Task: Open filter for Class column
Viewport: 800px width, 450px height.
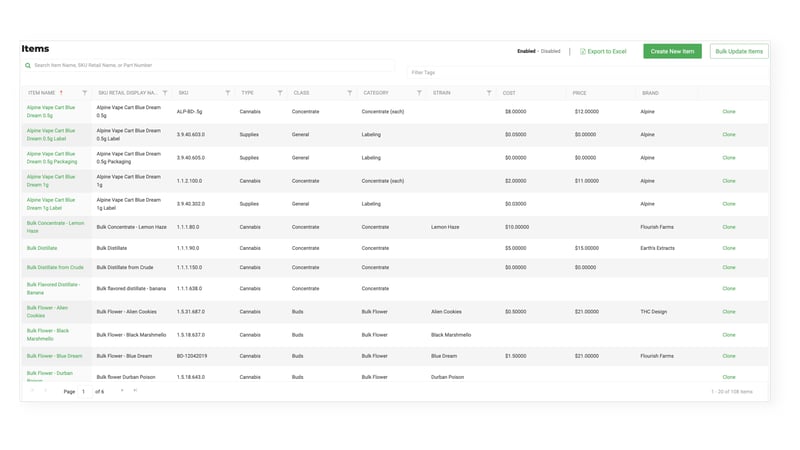Action: tap(349, 93)
